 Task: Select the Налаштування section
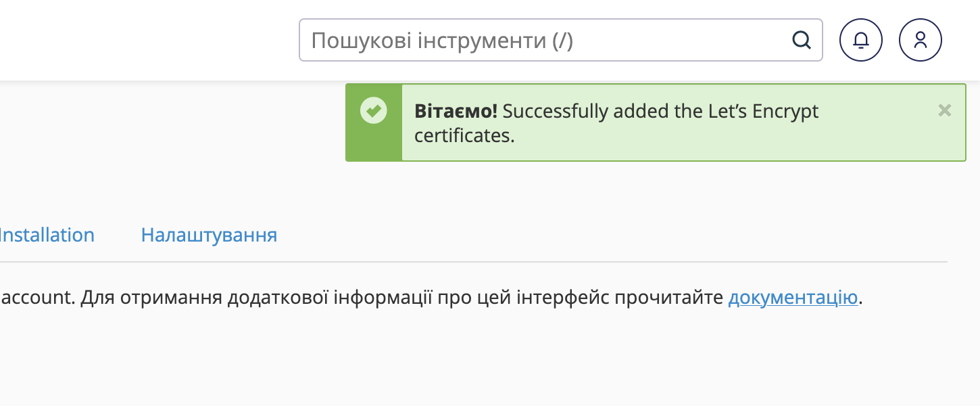[x=208, y=235]
